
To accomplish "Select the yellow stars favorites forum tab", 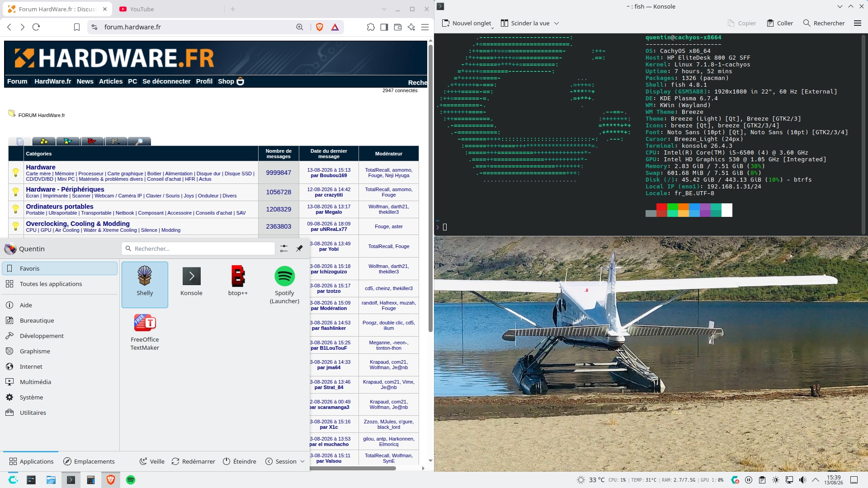I will pyautogui.click(x=44, y=141).
